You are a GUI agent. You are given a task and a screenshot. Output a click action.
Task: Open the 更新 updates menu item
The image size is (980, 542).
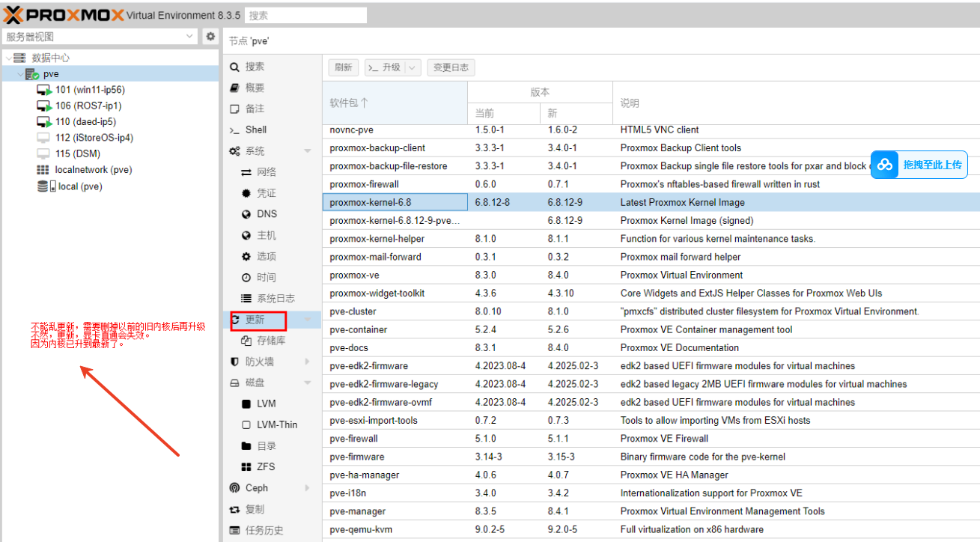pos(255,320)
